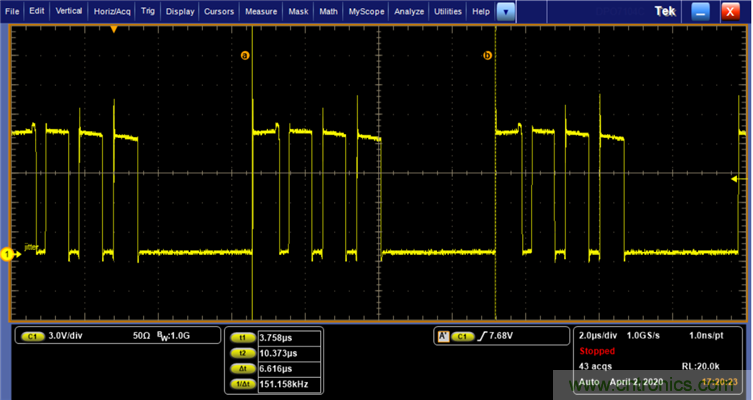Image resolution: width=753 pixels, height=400 pixels.
Task: Click the channel 1 ground reference marker
Action: click(6, 255)
